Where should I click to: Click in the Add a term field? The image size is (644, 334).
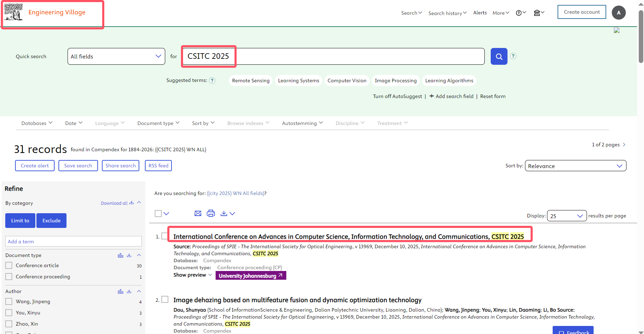point(73,242)
